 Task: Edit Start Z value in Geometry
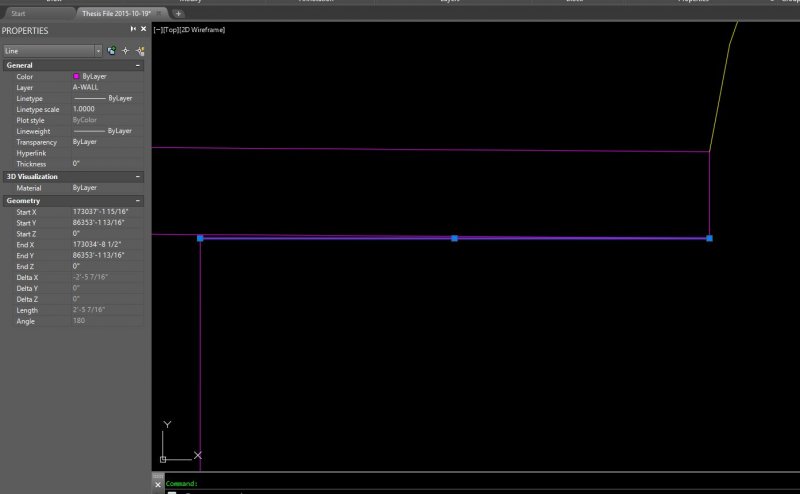coord(108,234)
